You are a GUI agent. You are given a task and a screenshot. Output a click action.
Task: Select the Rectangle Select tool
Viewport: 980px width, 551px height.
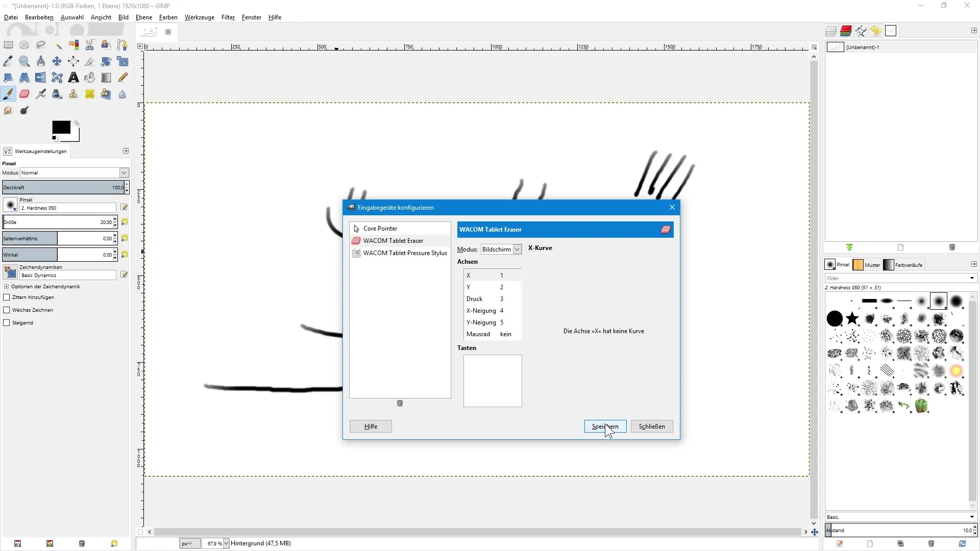coord(8,45)
